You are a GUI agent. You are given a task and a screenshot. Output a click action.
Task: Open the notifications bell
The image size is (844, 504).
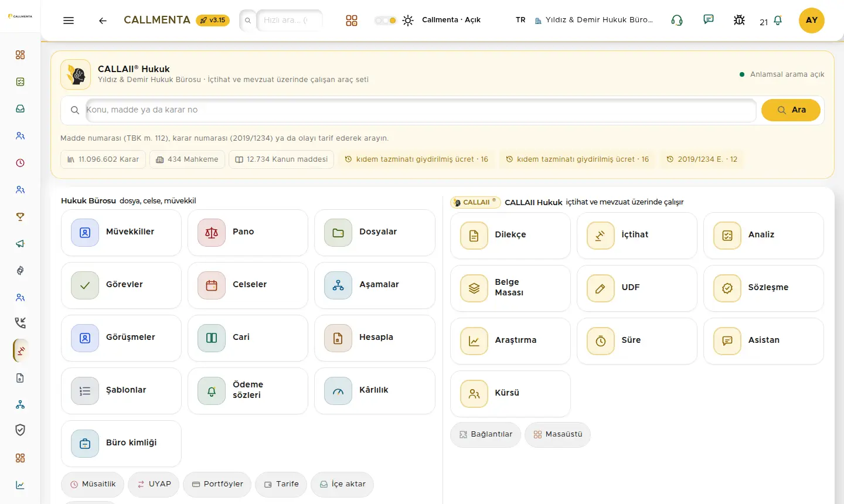777,21
